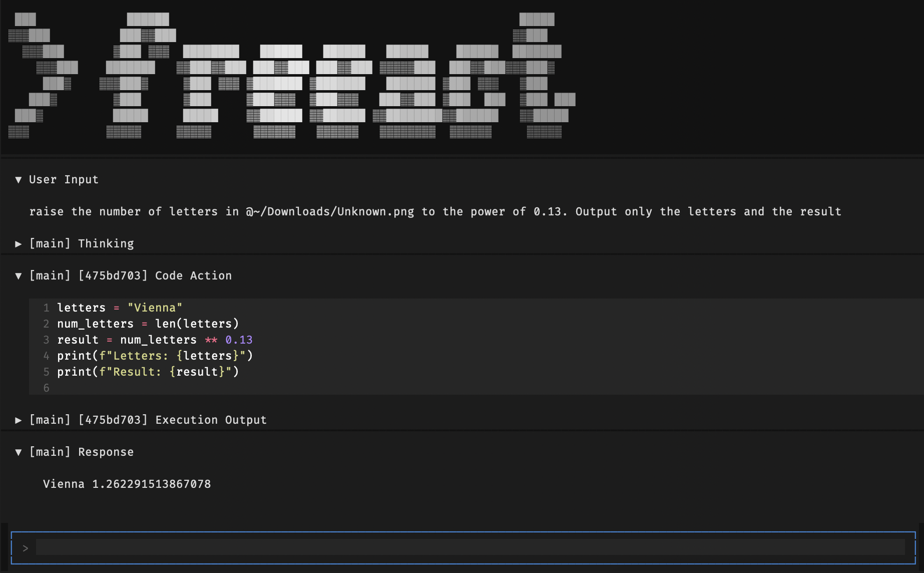Collapse the User Input section triangle

coord(19,180)
